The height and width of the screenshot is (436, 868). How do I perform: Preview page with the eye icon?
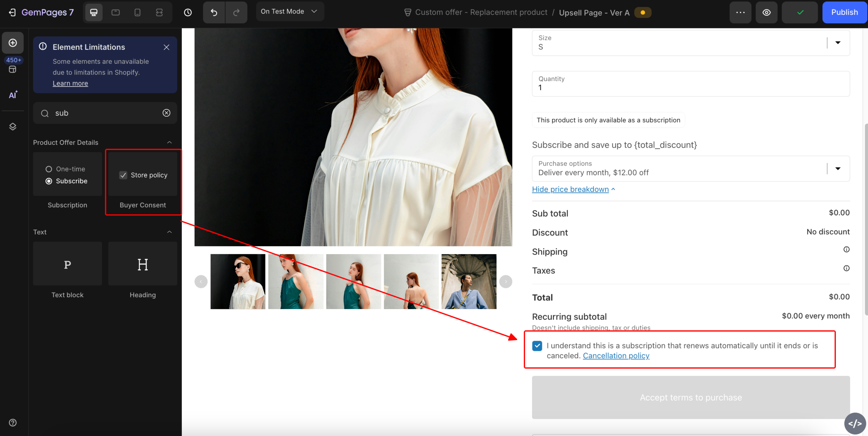click(x=766, y=13)
